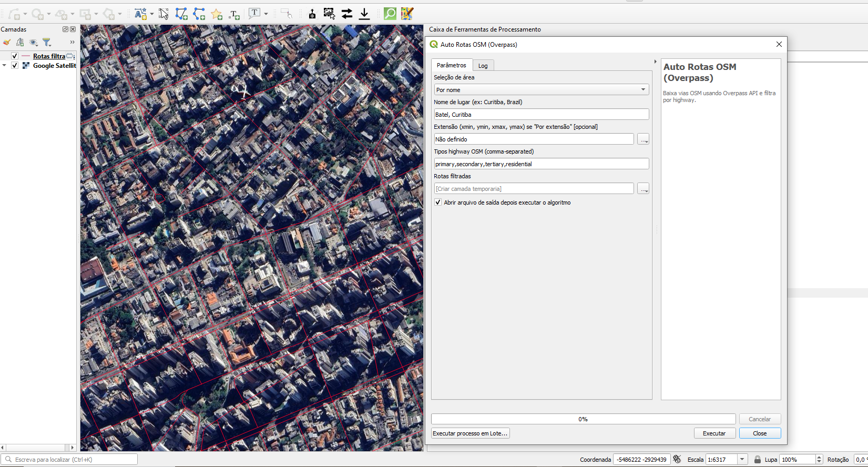Click the layer style brush icon
This screenshot has width=868, height=467.
(7, 42)
